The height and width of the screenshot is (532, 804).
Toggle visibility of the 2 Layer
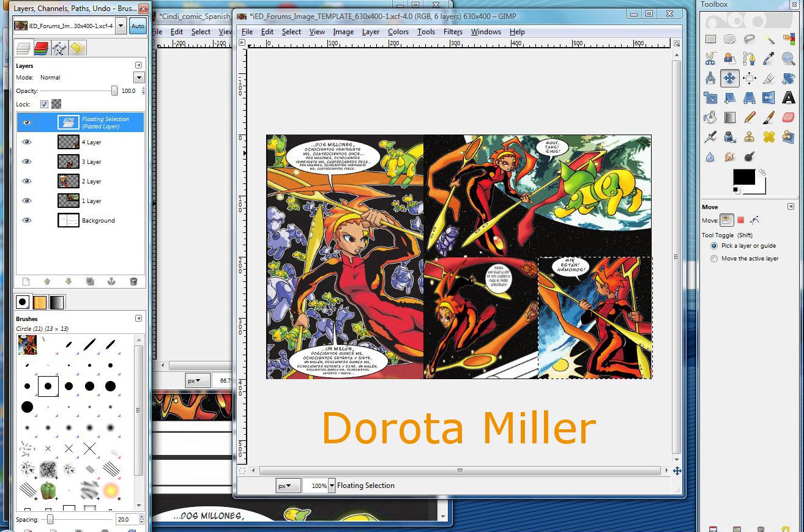[x=26, y=181]
